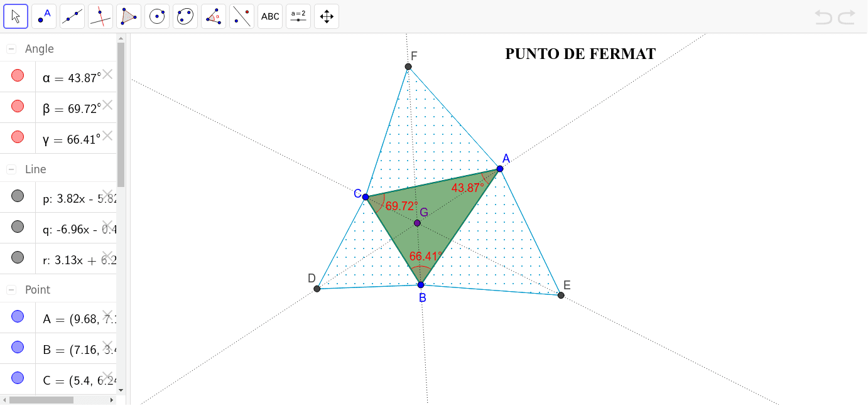Viewport: 868px width, 406px height.
Task: Select the Circle with center tool
Action: click(x=157, y=16)
